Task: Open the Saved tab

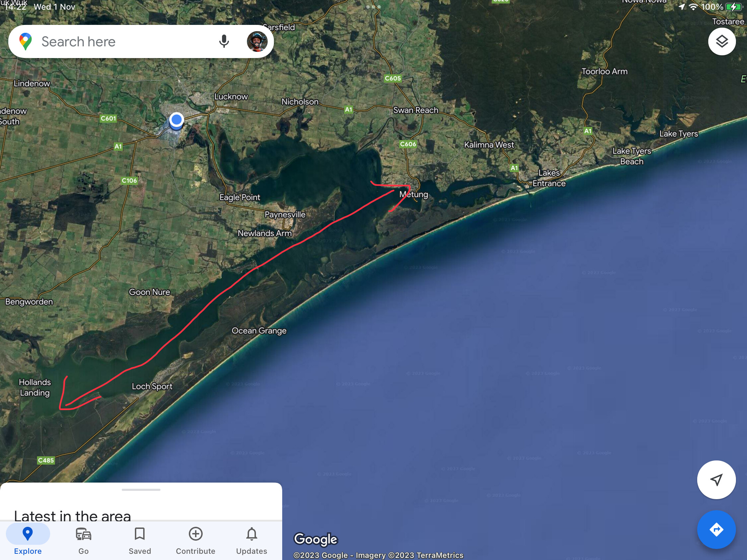Action: pos(140,541)
